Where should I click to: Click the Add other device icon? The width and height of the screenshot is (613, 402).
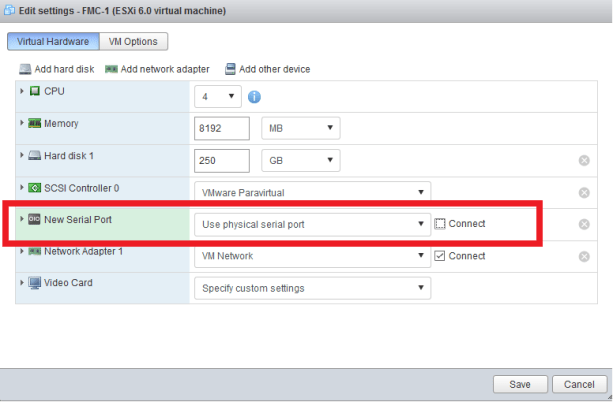(230, 69)
